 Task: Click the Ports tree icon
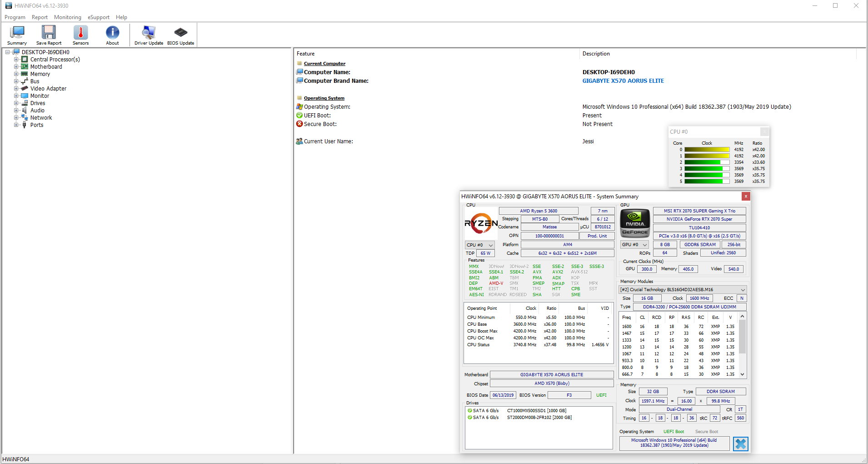[x=25, y=125]
